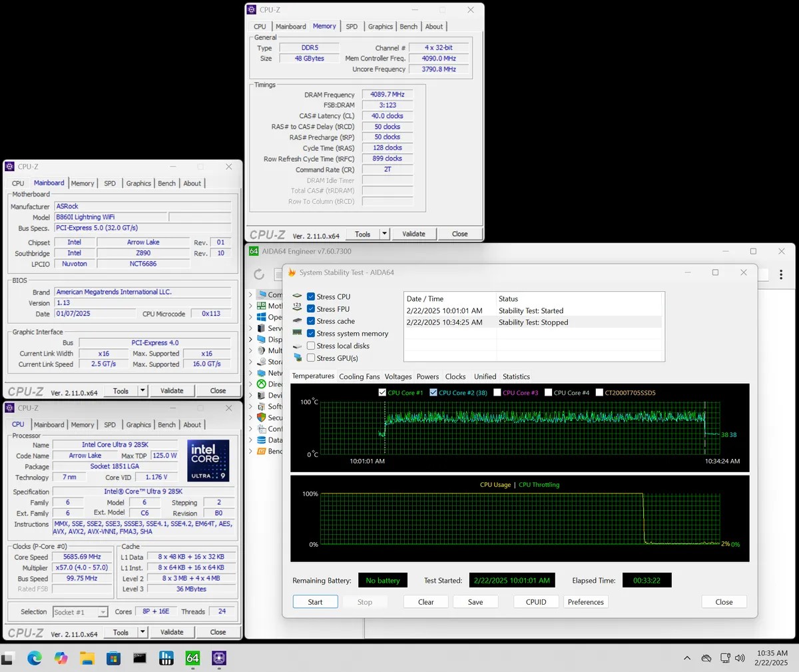Switch to the Cooling Fans tab
Screen dimensions: 799x672
pyautogui.click(x=359, y=376)
